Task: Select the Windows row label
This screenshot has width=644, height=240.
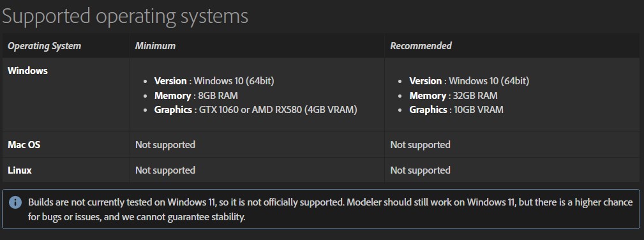Action: coord(27,71)
